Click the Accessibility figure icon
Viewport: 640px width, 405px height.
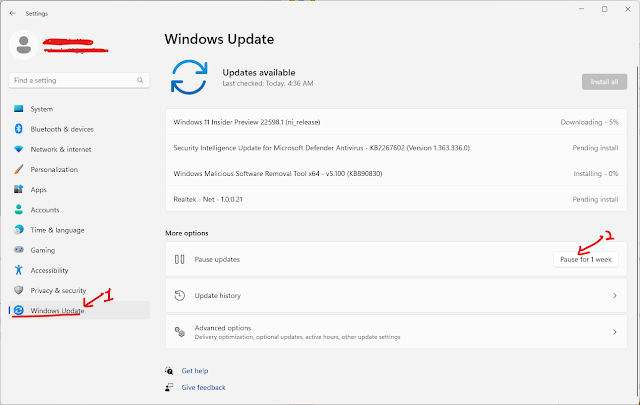click(x=19, y=270)
